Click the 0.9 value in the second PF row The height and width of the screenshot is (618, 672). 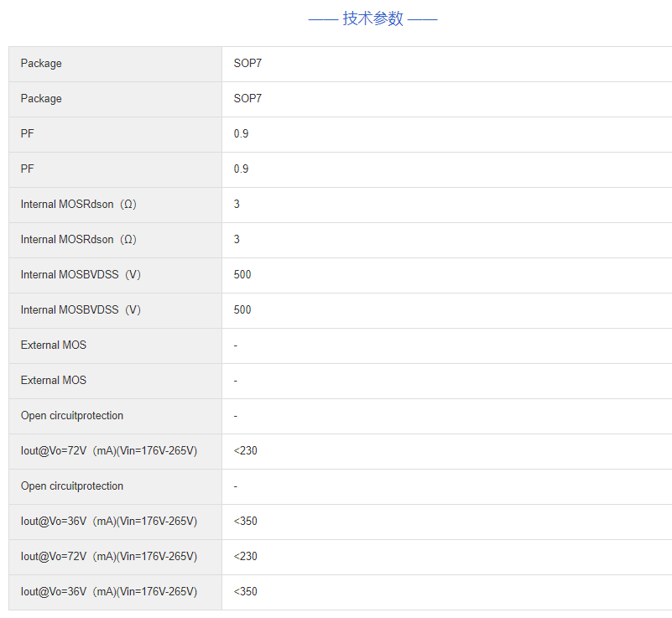(241, 169)
